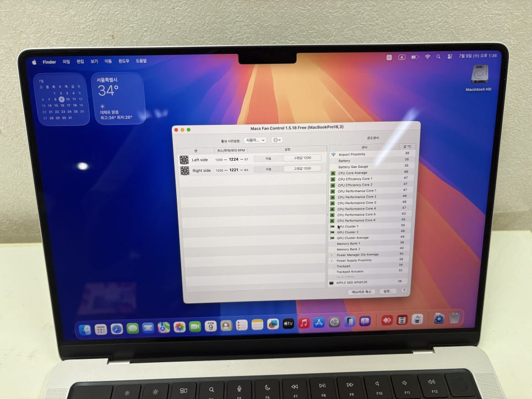
Task: Open Control Center icon
Action: pyautogui.click(x=449, y=56)
